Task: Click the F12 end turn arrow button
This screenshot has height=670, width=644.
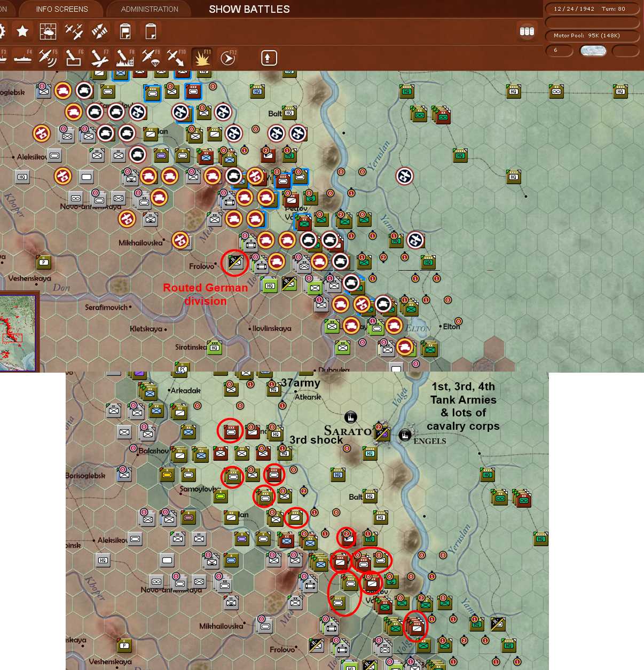Action: (x=227, y=57)
